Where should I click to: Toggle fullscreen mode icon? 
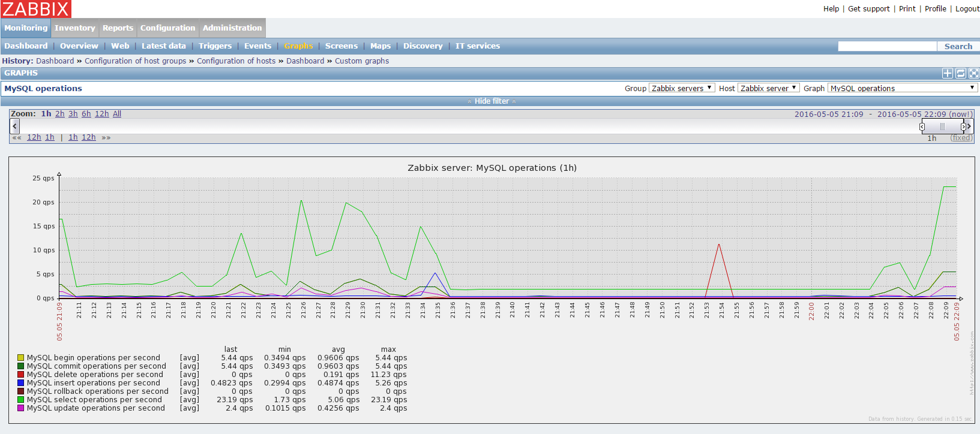[973, 73]
